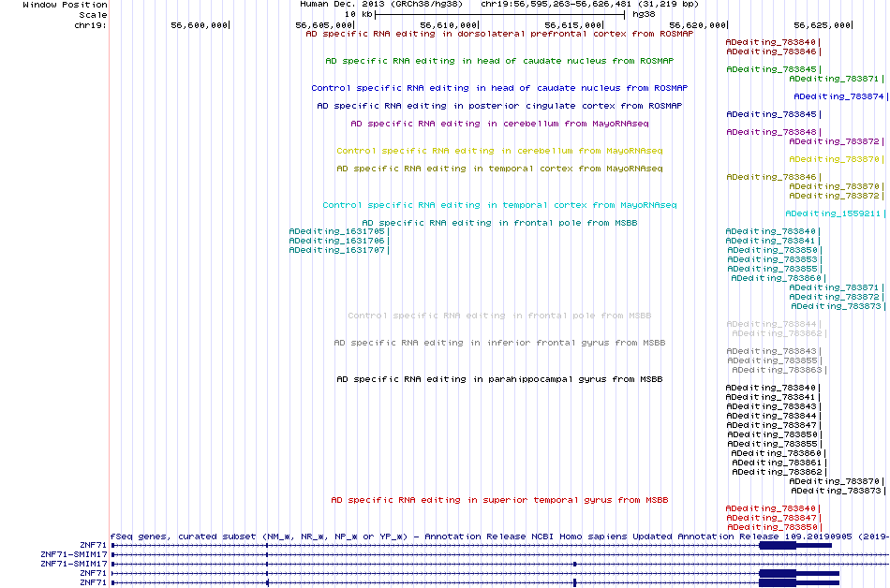Open the AD head of caudate nucleus track title

click(x=499, y=61)
